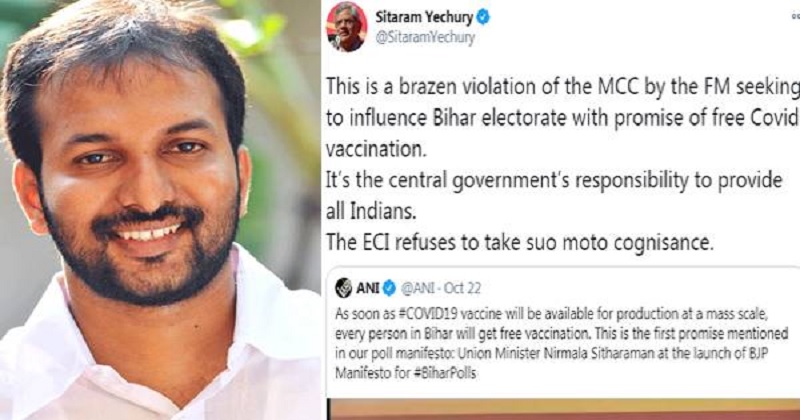800x420 pixels.
Task: Open the embedded media strip below quoted tweet
Action: [x=563, y=409]
